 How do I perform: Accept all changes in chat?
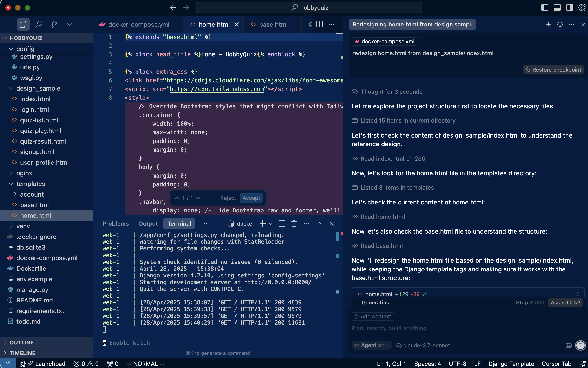565,302
